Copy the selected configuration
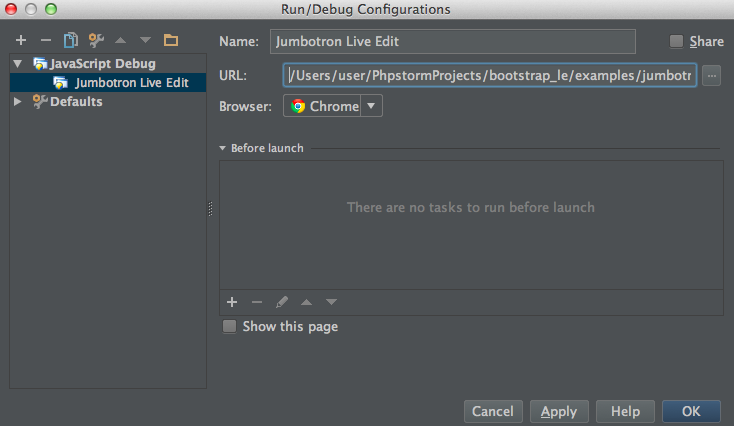The width and height of the screenshot is (734, 426). 71,40
